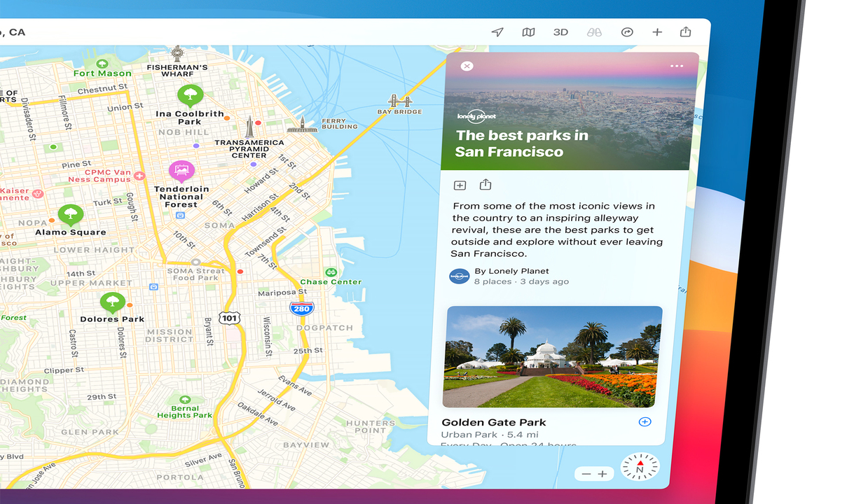861x504 pixels.
Task: Click the Kaiser Permanente hospital marker
Action: coord(38,194)
